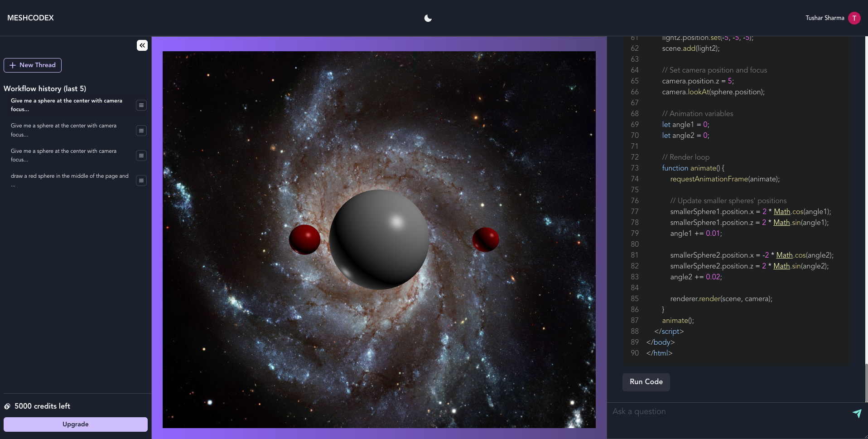Click code line 'scene.add(light2);'
Viewport: 868px width, 439px height.
(690, 49)
